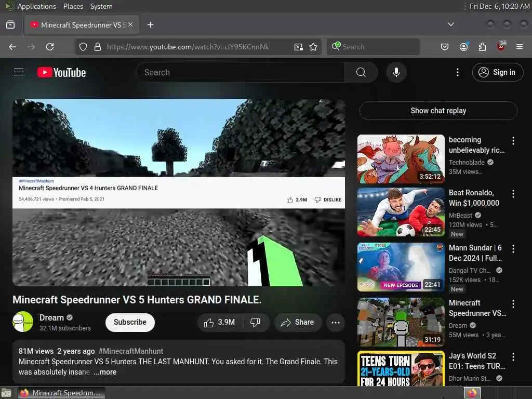Open the Applications menu
Image resolution: width=532 pixels, height=399 pixels.
37,6
